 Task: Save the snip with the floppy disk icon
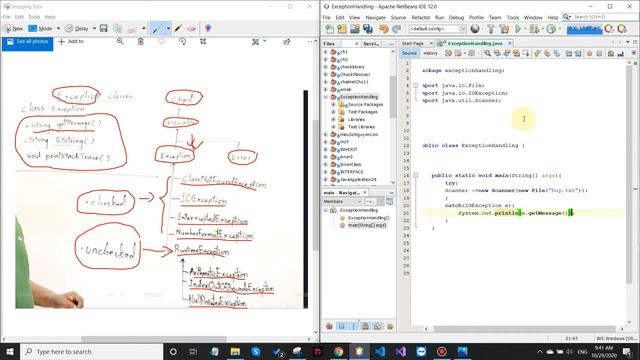tap(104, 29)
